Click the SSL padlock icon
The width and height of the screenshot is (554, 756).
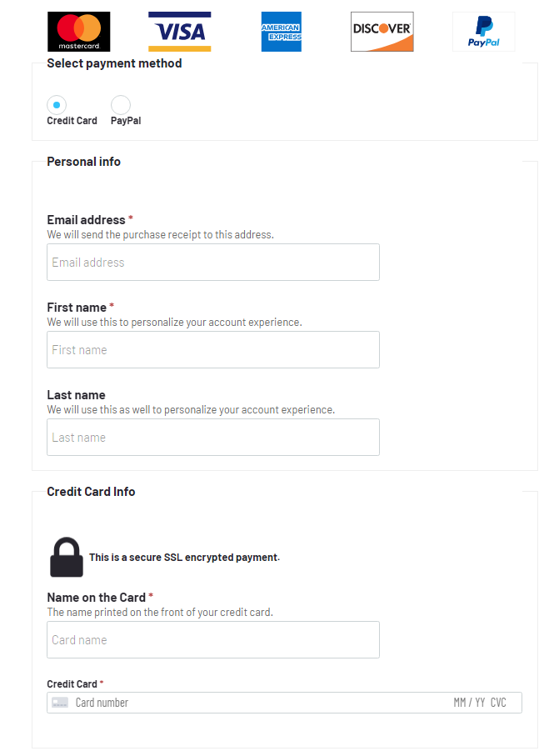tap(67, 557)
